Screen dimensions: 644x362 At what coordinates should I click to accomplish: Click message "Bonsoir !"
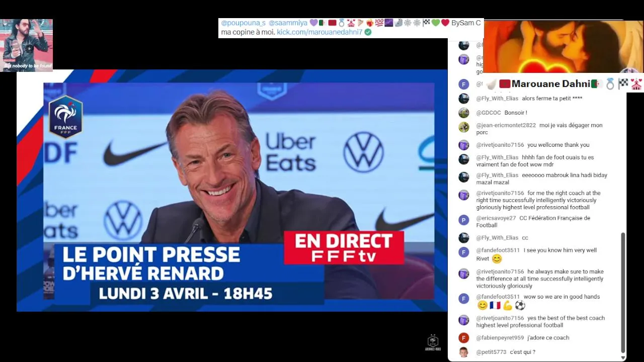tap(516, 113)
